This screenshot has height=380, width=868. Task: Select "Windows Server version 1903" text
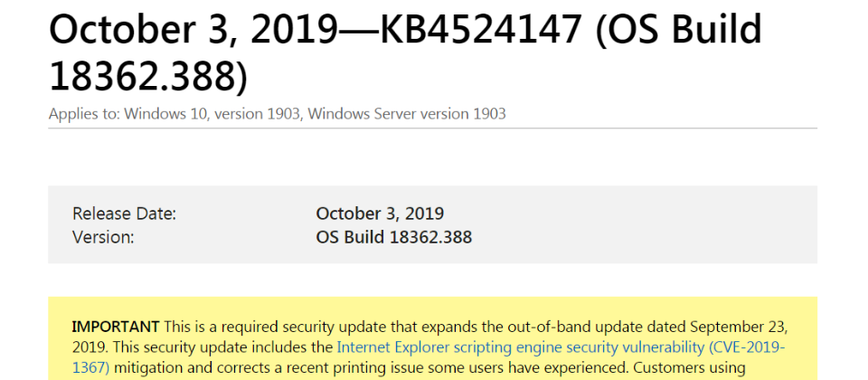407,114
